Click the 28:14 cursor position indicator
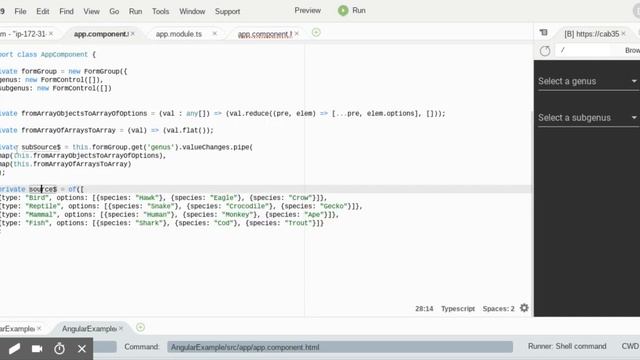Viewport: 640px width, 360px height. (x=424, y=309)
